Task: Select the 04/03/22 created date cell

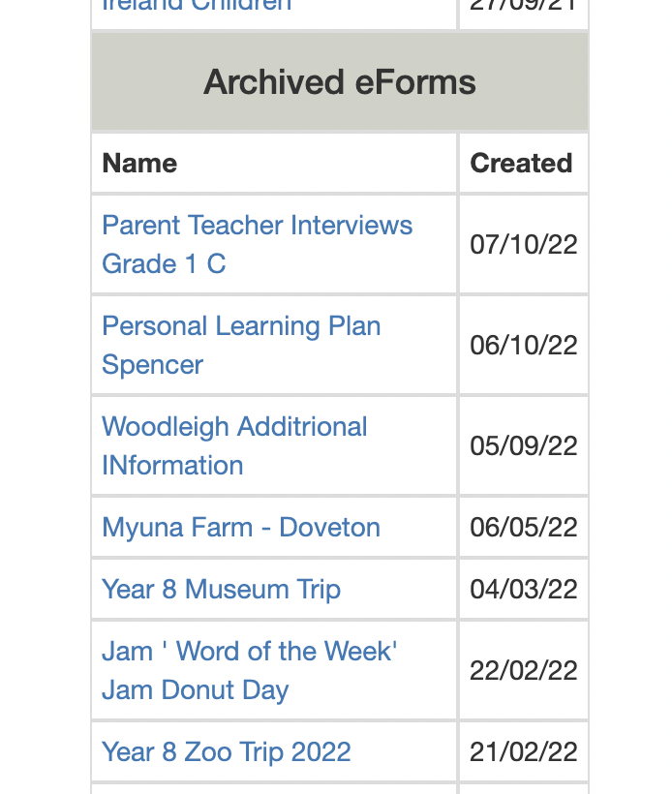Action: [x=523, y=590]
